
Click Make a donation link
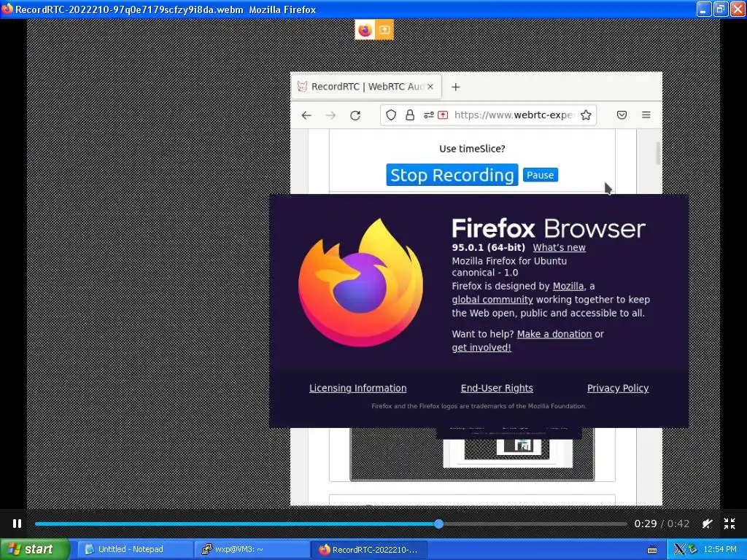[554, 334]
